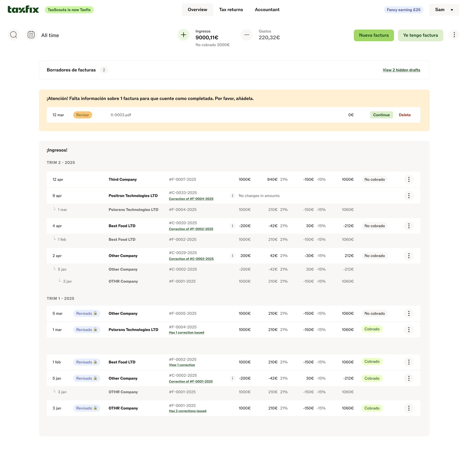Open row menu for 1 feb Best Food Cobrado row
Screen dimensions: 467x476
409,362
